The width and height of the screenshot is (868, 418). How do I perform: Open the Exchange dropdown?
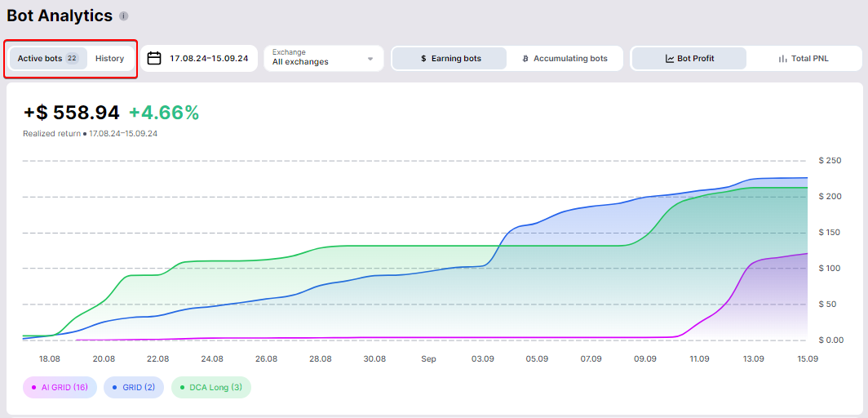pyautogui.click(x=323, y=58)
